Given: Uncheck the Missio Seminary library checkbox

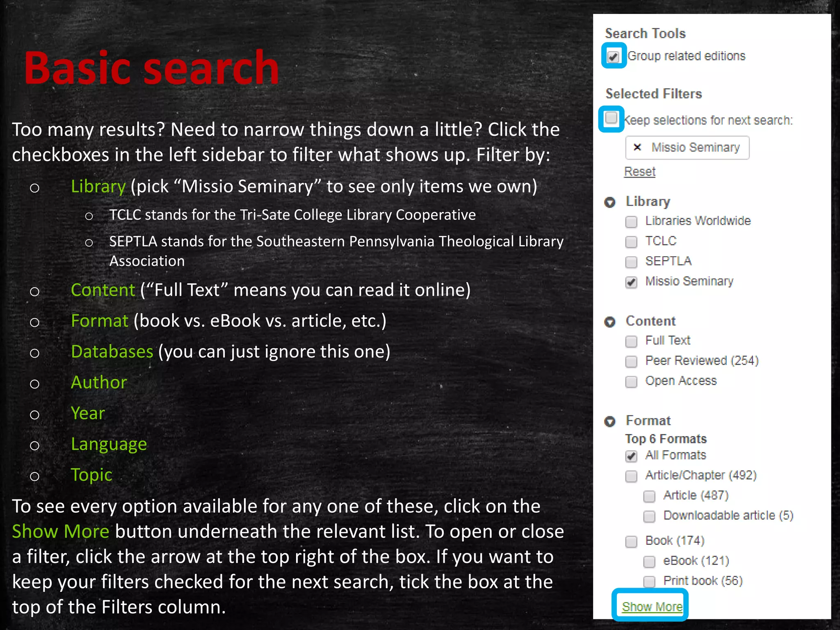Looking at the screenshot, I should coord(631,282).
